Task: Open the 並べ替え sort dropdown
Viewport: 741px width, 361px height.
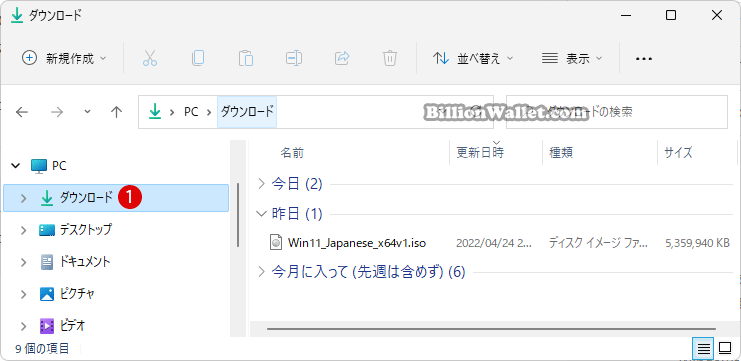Action: tap(473, 59)
